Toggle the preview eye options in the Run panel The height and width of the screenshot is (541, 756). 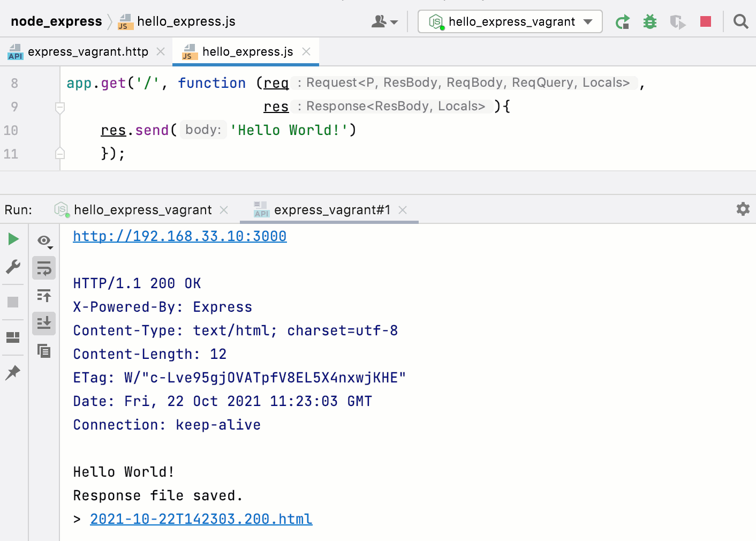(44, 241)
